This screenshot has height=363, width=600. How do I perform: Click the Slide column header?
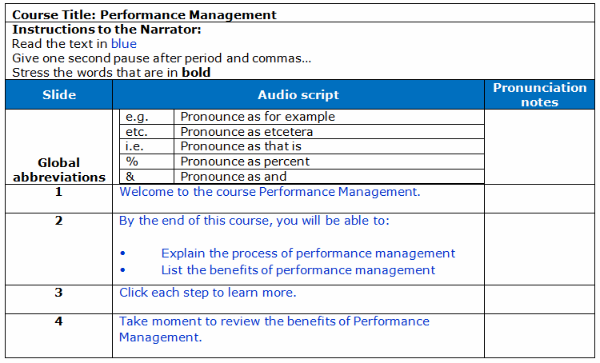(x=59, y=94)
